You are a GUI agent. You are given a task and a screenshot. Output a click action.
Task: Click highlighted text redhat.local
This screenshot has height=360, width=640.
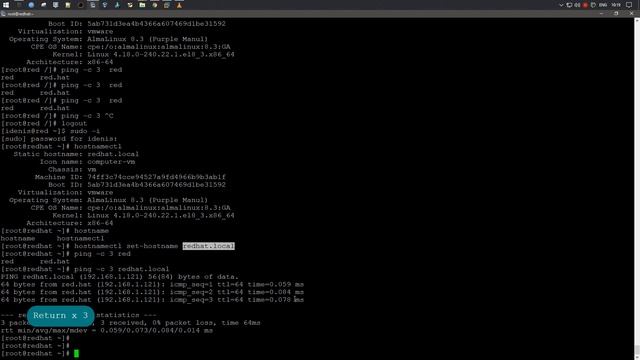[209, 246]
